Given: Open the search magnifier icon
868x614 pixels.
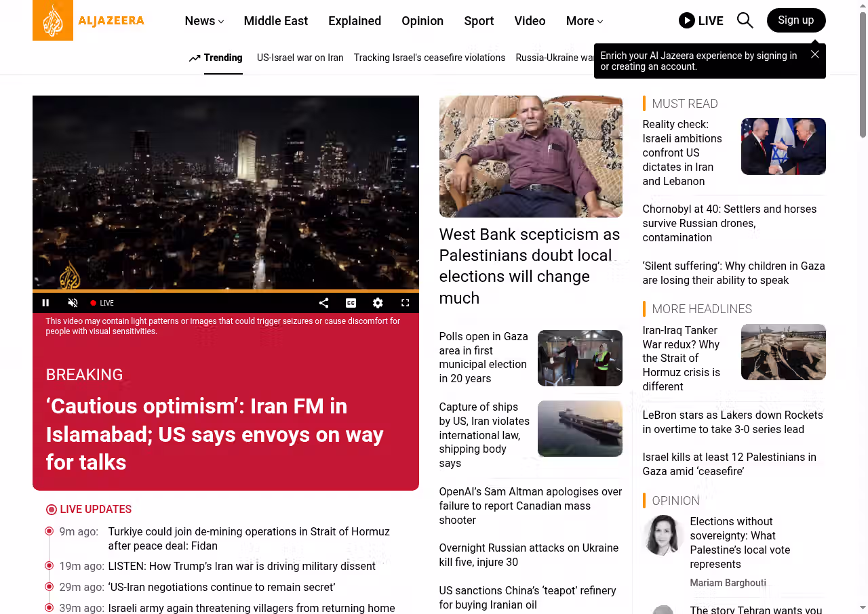Looking at the screenshot, I should (745, 20).
